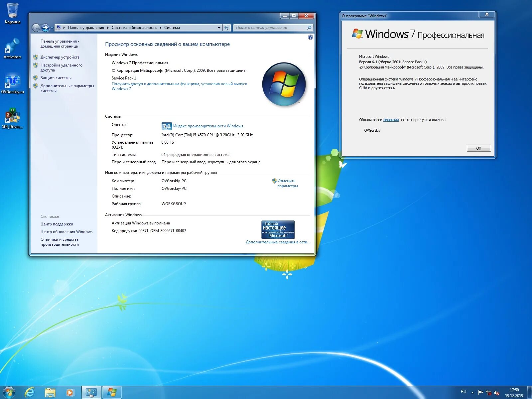Switch to About Windows taskbar button
The width and height of the screenshot is (532, 399).
(x=112, y=392)
